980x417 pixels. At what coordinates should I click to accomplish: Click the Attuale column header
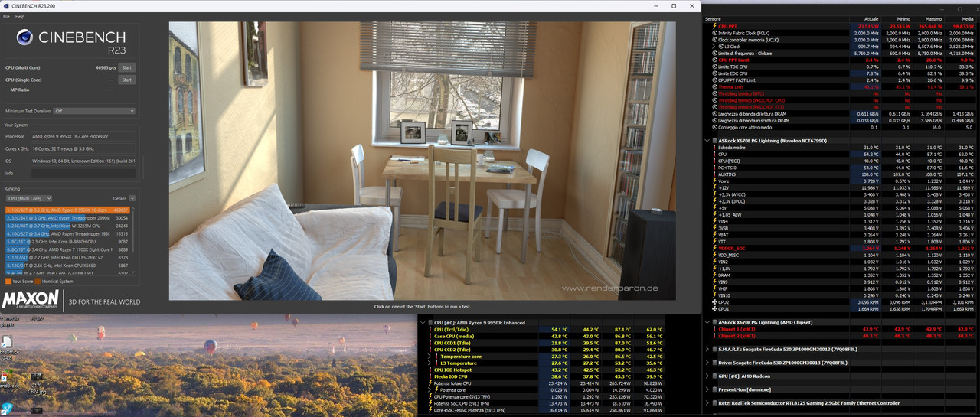pos(871,18)
